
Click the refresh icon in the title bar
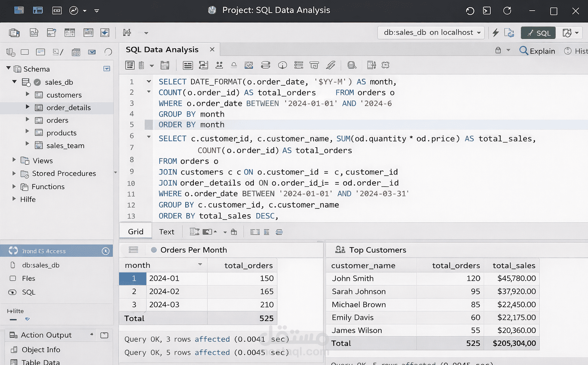507,11
